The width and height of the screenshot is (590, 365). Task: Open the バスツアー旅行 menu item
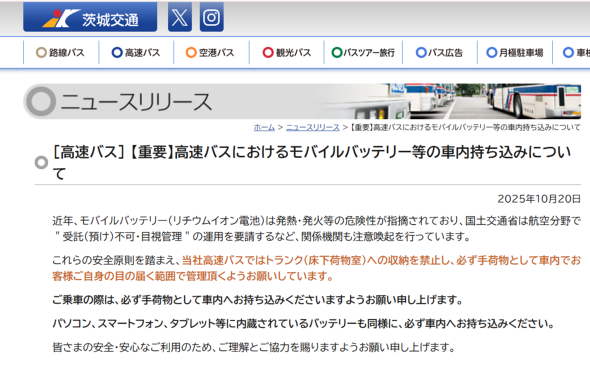(363, 52)
